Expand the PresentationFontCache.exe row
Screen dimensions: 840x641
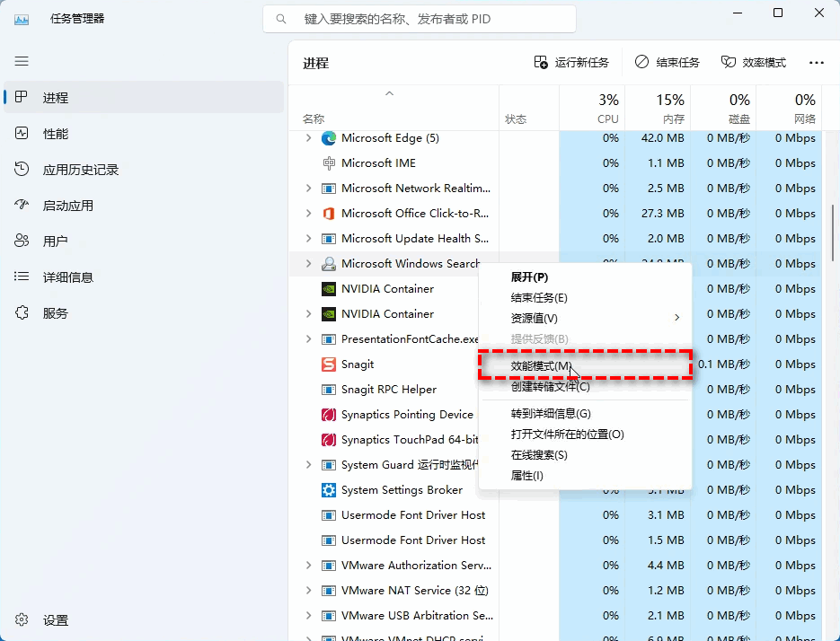tap(308, 339)
